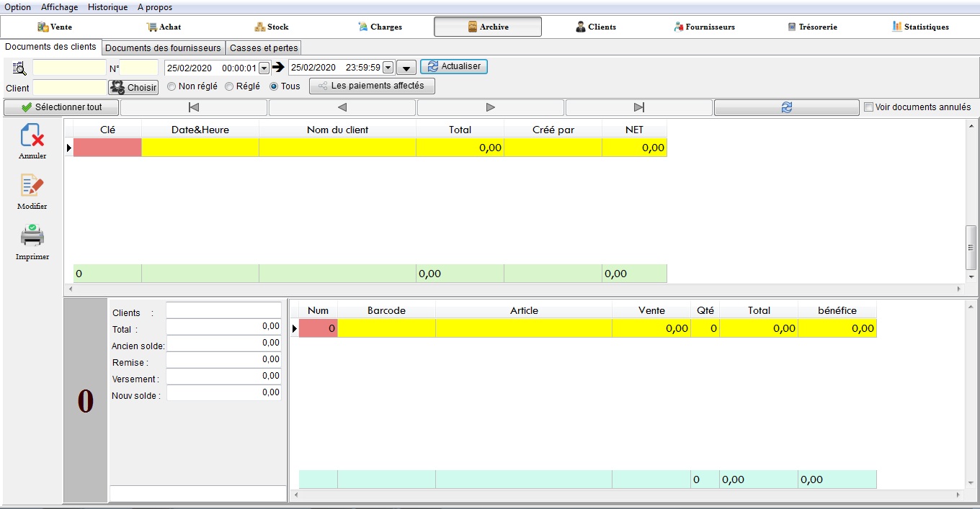This screenshot has width=980, height=509.
Task: Go to the first record
Action: pyautogui.click(x=193, y=107)
